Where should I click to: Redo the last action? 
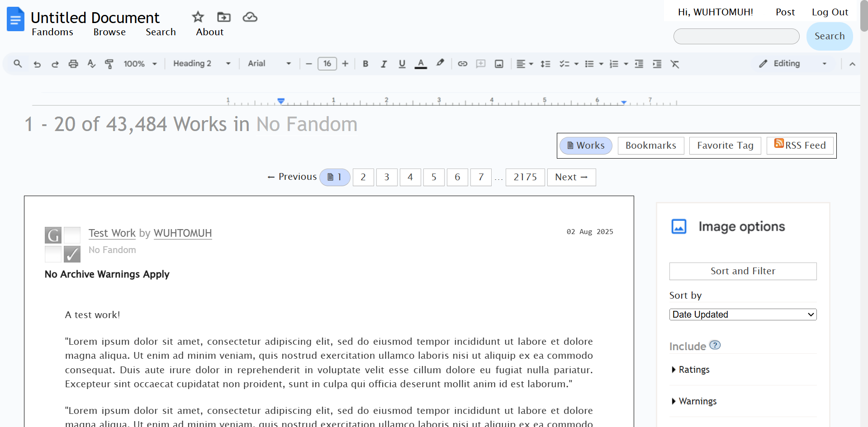55,64
